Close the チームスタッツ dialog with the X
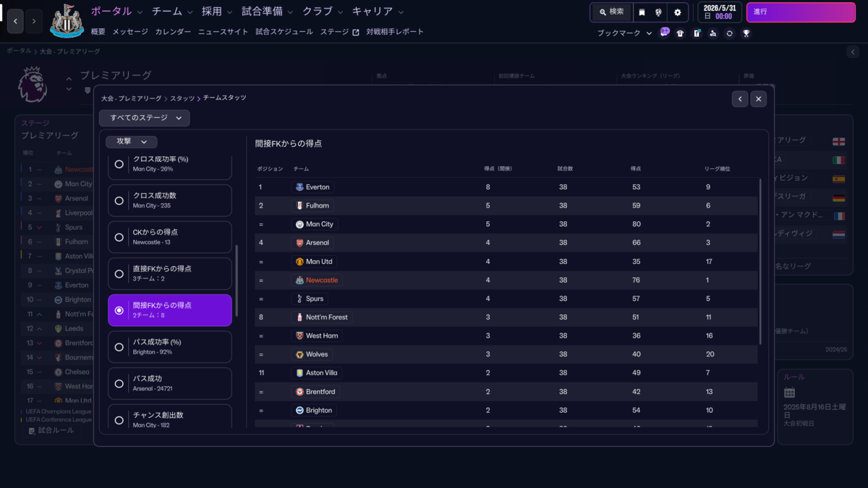 [x=758, y=99]
